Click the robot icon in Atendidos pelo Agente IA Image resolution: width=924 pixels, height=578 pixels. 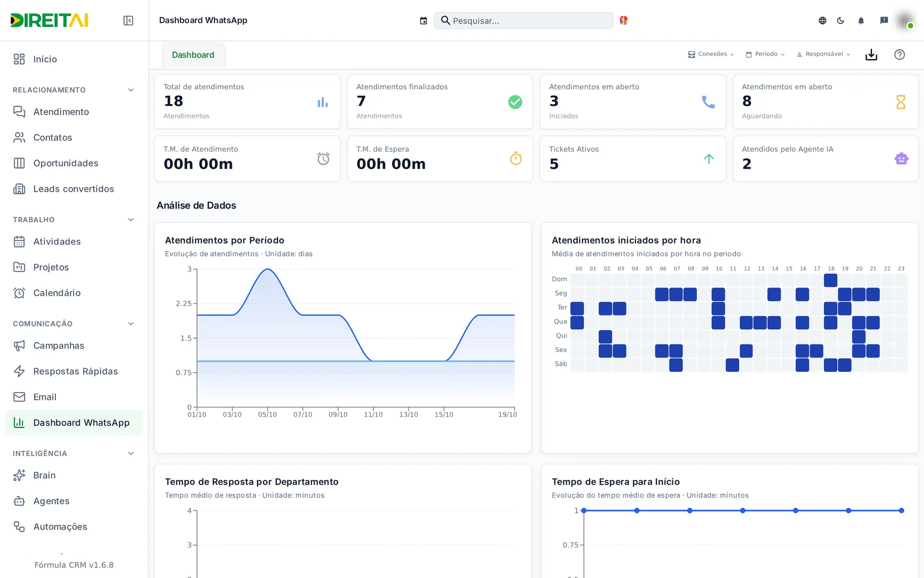[901, 158]
